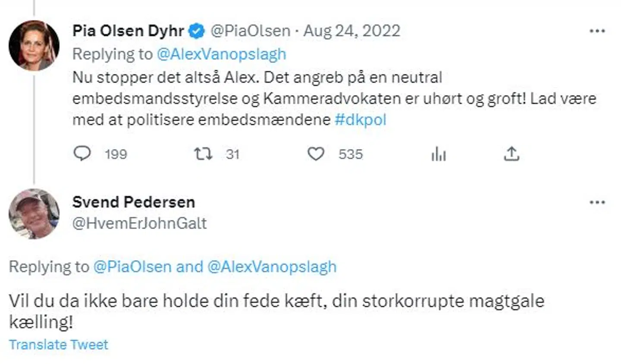Screen dimensions: 621x364
Task: Open the @HvemErJohnGalt handle
Action: pyautogui.click(x=139, y=223)
